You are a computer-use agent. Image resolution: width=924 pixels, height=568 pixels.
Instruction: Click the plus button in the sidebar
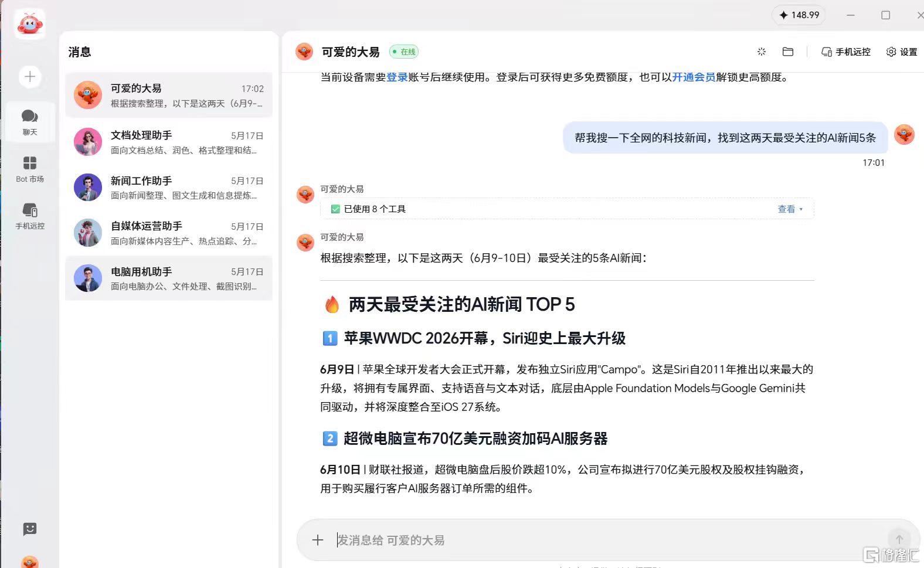[30, 77]
